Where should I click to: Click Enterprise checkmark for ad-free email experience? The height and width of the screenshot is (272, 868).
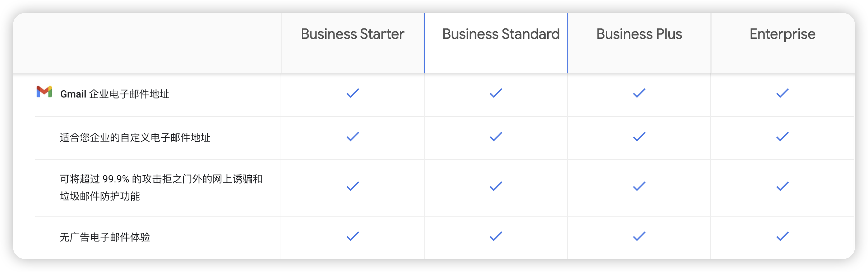(782, 236)
